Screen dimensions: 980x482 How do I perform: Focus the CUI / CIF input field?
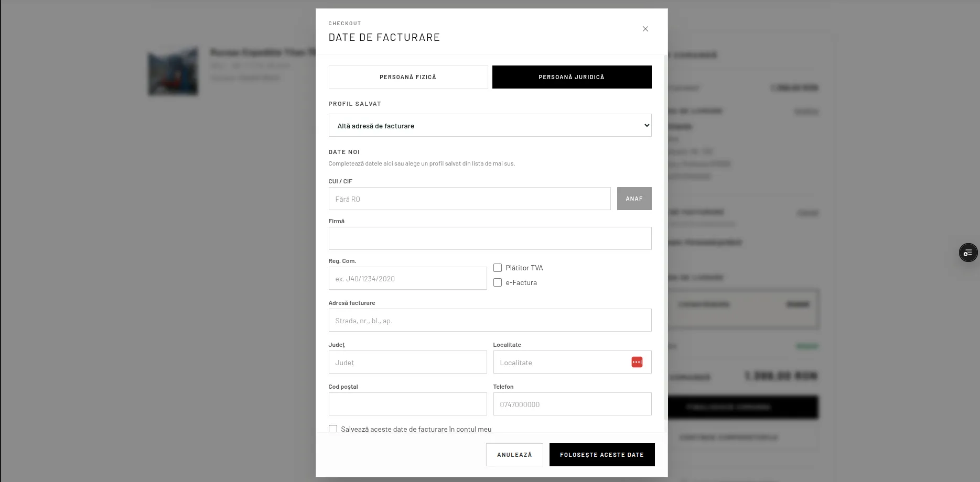(x=469, y=199)
